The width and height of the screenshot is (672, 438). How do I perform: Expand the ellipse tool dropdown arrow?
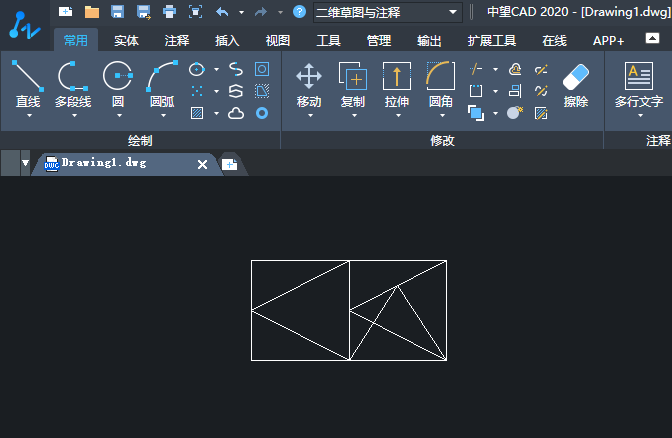click(x=216, y=69)
